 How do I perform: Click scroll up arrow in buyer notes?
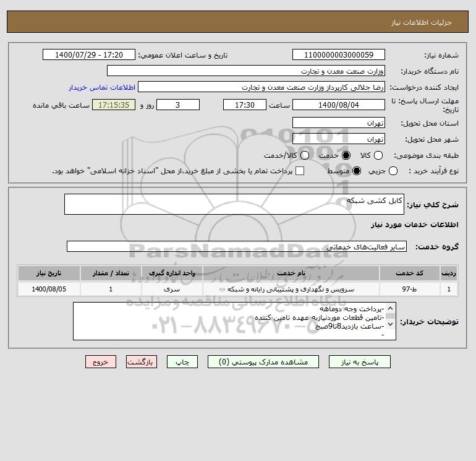[391, 308]
